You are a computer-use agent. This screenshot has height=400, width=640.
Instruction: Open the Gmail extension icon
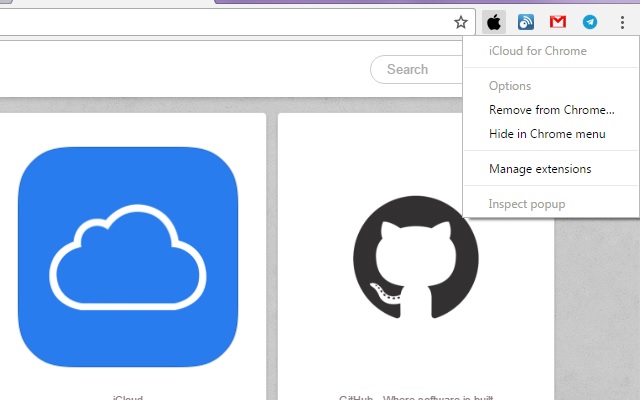coord(558,22)
